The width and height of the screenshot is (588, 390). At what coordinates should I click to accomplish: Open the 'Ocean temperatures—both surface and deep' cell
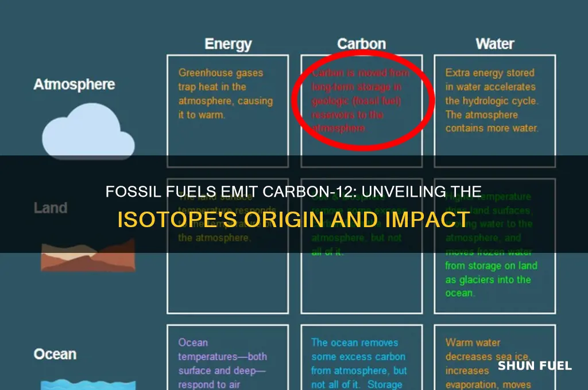pyautogui.click(x=227, y=357)
